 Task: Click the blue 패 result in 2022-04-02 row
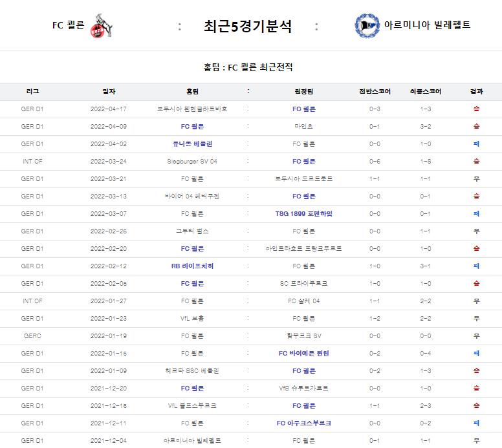(476, 144)
